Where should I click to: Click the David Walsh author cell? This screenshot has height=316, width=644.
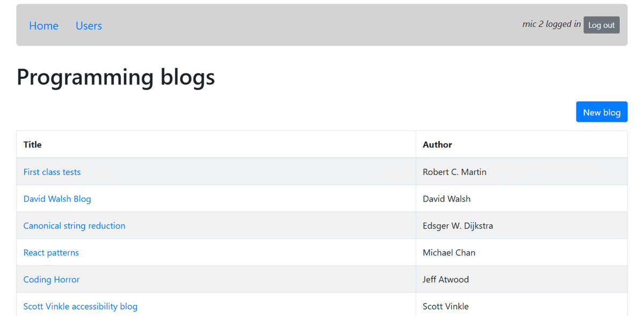coord(447,199)
